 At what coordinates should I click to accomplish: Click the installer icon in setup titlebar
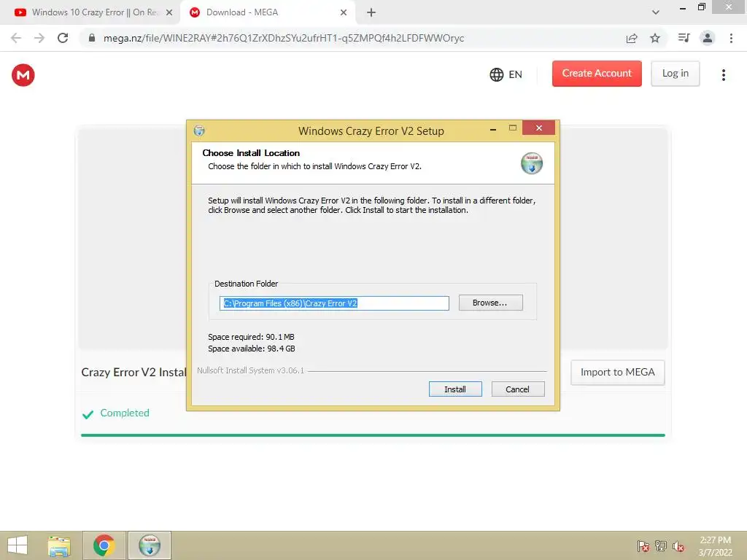point(199,131)
